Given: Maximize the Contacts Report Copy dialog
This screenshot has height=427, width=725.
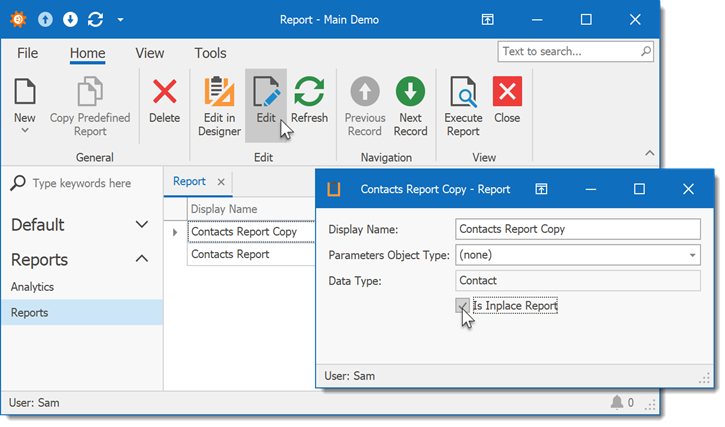Looking at the screenshot, I should coord(639,189).
